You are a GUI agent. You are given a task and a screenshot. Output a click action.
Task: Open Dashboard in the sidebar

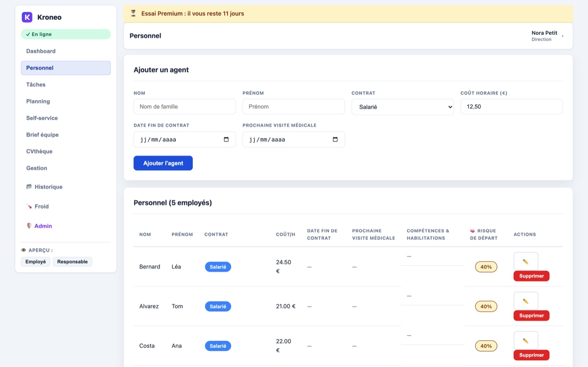click(66, 51)
